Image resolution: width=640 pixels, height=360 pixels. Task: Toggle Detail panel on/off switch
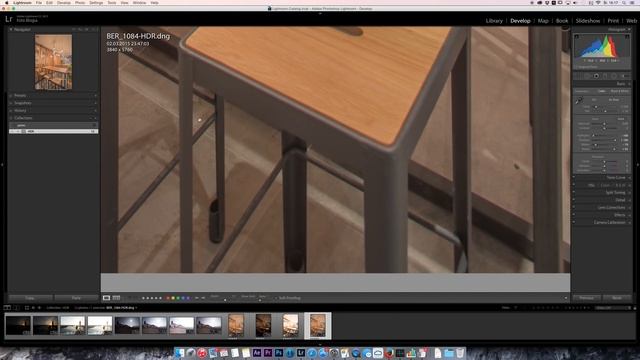coord(574,200)
